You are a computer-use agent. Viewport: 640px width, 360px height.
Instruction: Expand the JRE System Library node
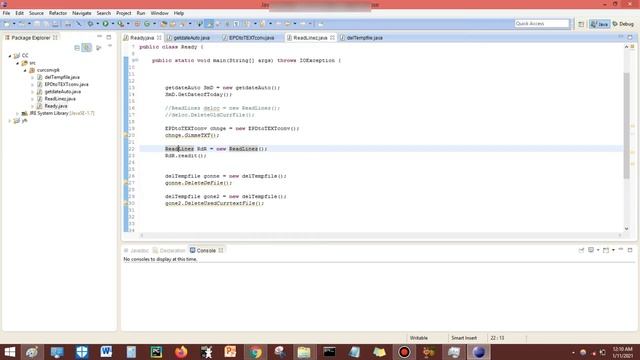pos(18,113)
